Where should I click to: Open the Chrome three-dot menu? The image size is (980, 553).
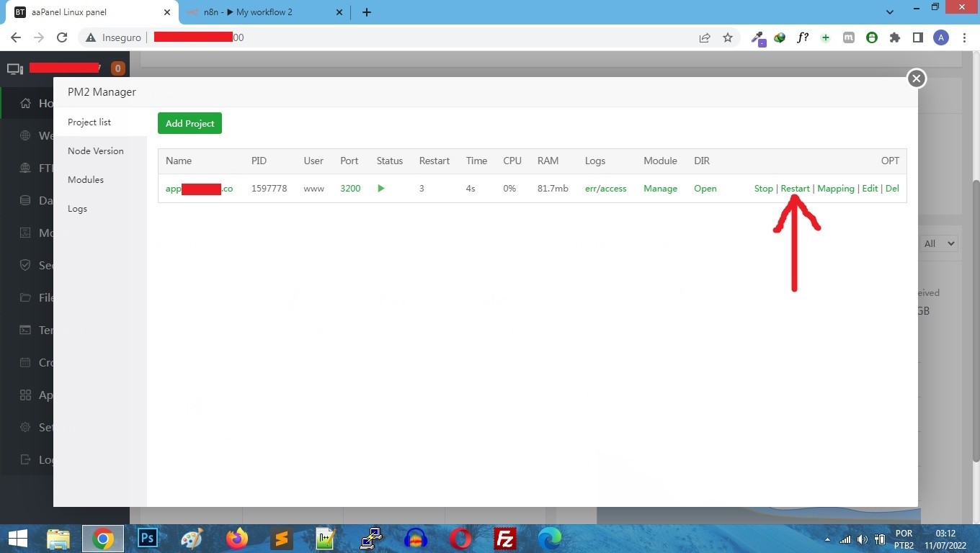pyautogui.click(x=964, y=37)
